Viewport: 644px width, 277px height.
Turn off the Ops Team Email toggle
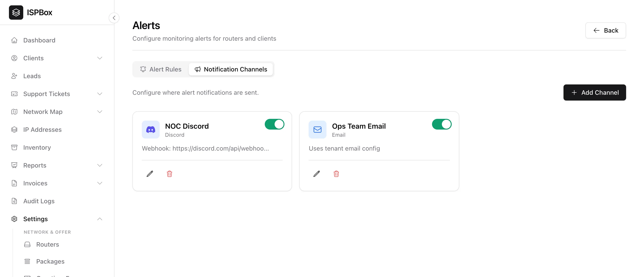[441, 124]
